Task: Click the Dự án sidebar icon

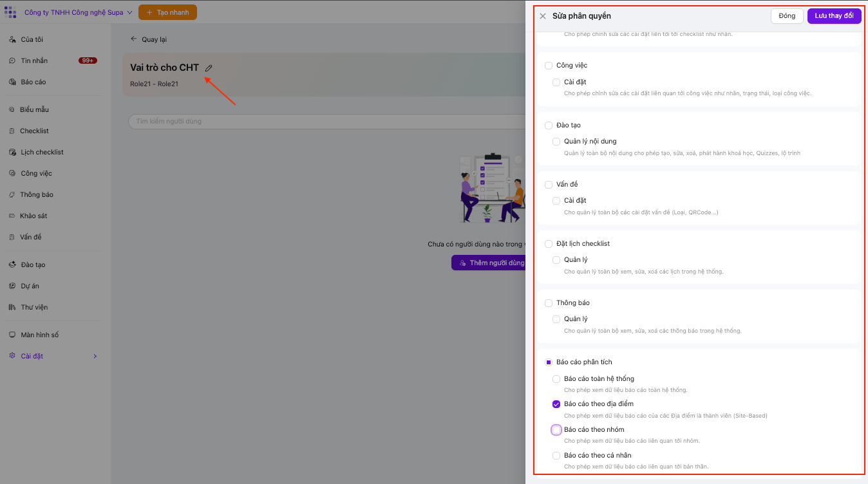Action: [12, 286]
